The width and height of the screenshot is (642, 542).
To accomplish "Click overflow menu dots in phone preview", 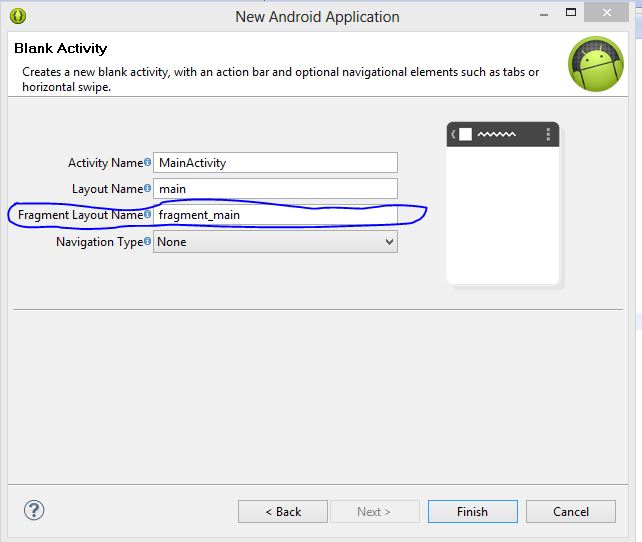I will click(548, 134).
